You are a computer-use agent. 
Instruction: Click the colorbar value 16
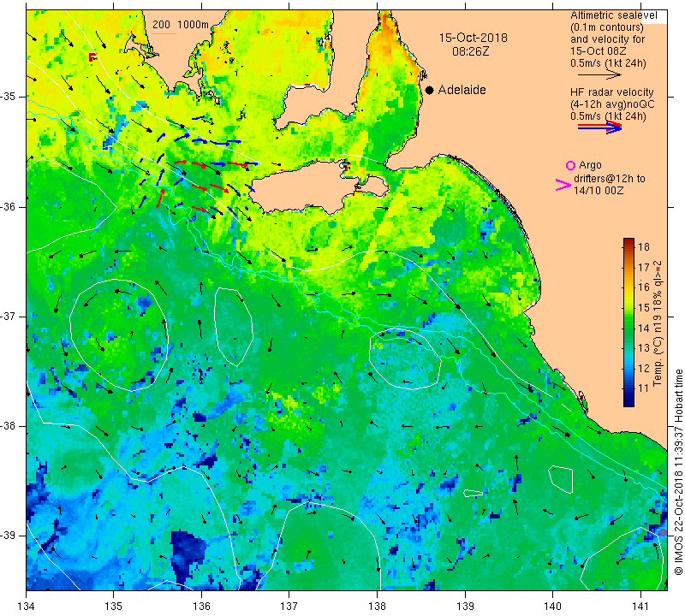click(644, 287)
